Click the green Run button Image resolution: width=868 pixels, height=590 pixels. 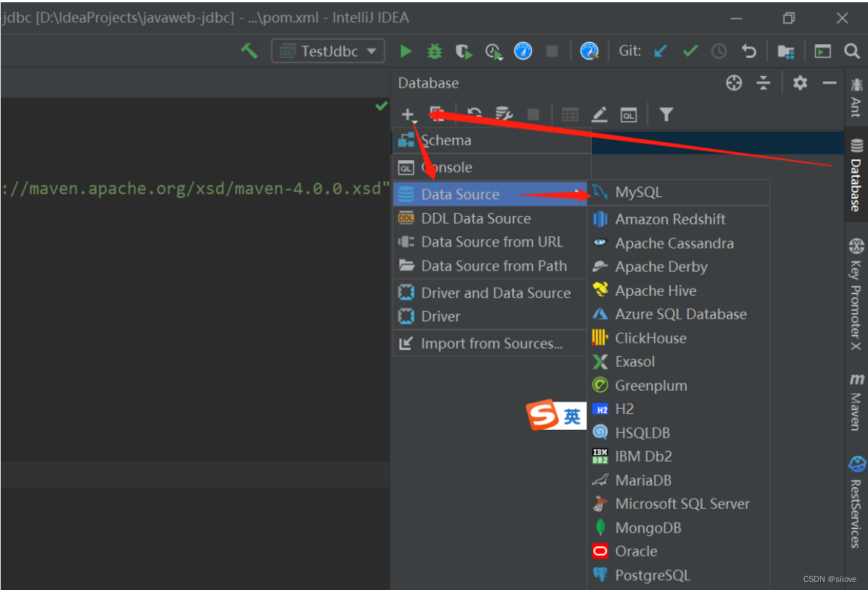[x=406, y=51]
